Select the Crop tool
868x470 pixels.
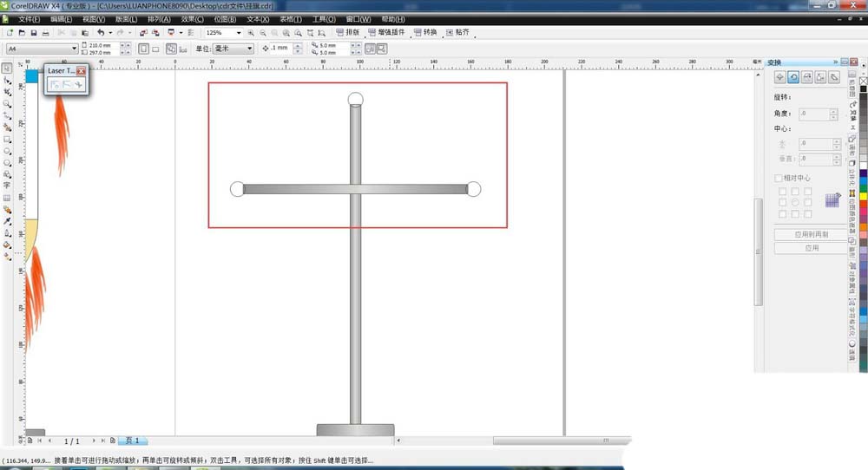7,92
